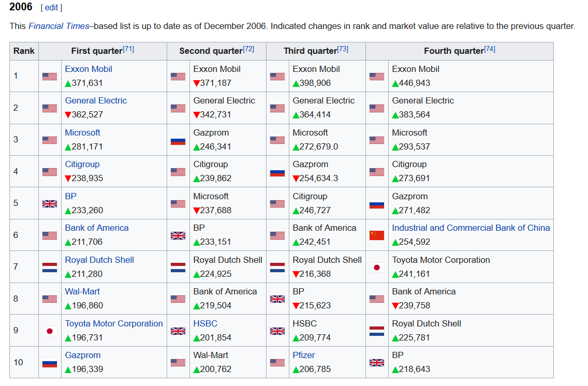Screen dimensions: 588x386
Task: Open Bank of America link in First quarter
Action: coord(97,228)
